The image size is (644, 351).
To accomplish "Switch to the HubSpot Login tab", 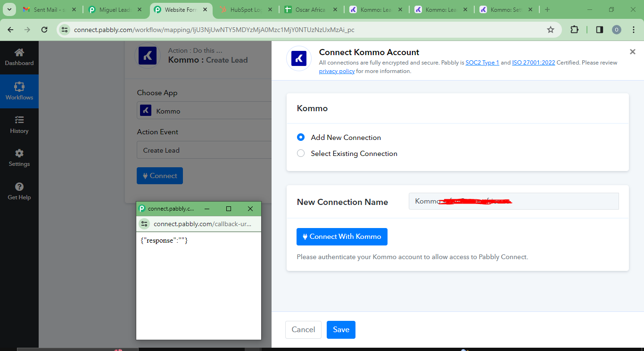I will 246,9.
